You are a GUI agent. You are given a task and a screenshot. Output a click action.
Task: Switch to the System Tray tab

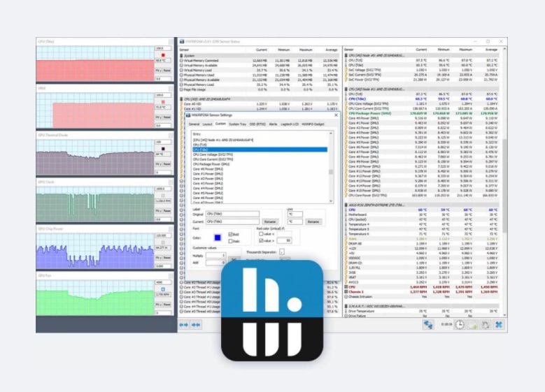pyautogui.click(x=237, y=124)
